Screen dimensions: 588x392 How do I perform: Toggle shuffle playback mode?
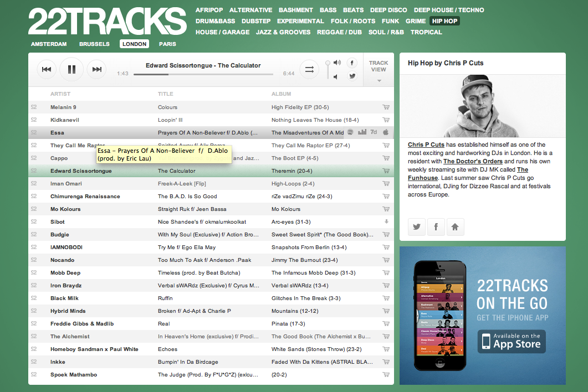tap(309, 69)
